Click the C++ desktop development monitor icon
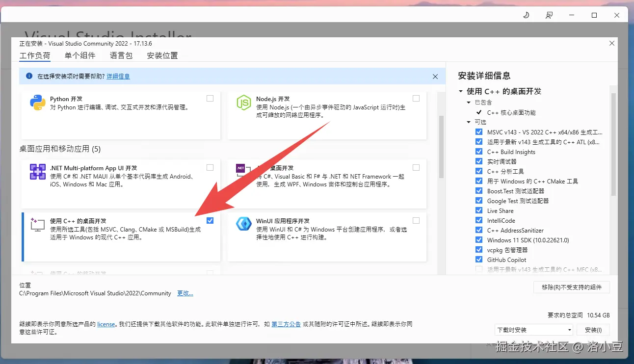634x364 pixels. pos(38,225)
